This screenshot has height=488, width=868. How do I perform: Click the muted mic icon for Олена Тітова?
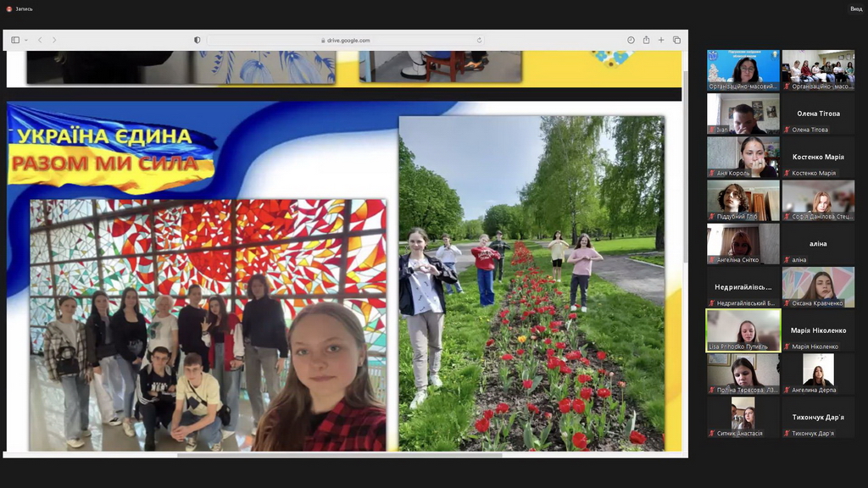click(787, 130)
